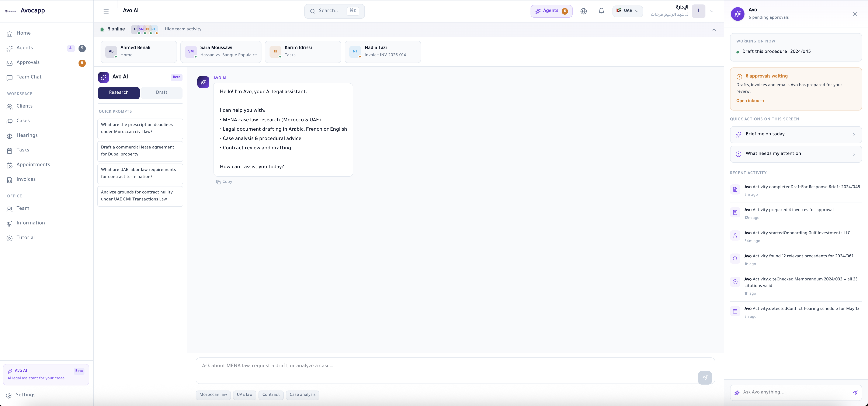
Task: Click the Hearings scales icon
Action: coord(10,136)
